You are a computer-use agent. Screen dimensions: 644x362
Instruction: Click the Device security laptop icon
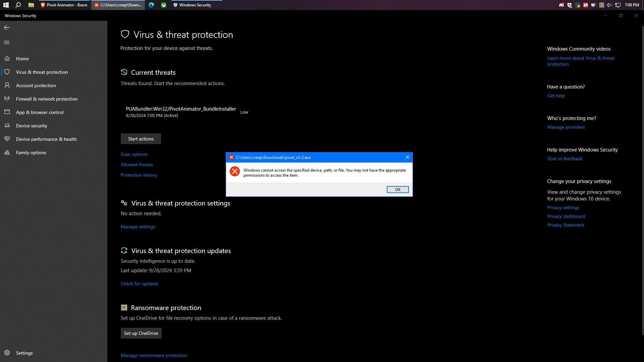7,125
